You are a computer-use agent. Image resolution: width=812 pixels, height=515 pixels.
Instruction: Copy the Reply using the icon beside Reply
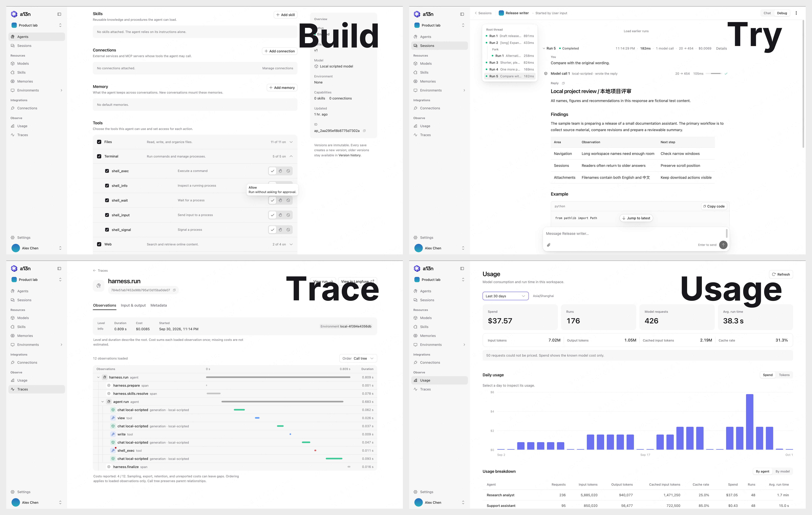tap(563, 83)
